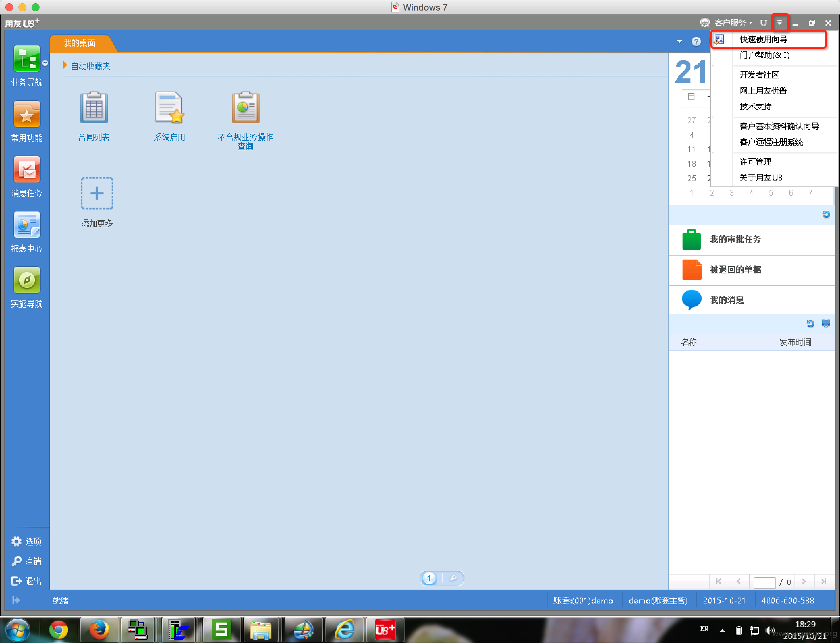840x643 pixels.
Task: Click the green S taskbar icon
Action: [222, 629]
